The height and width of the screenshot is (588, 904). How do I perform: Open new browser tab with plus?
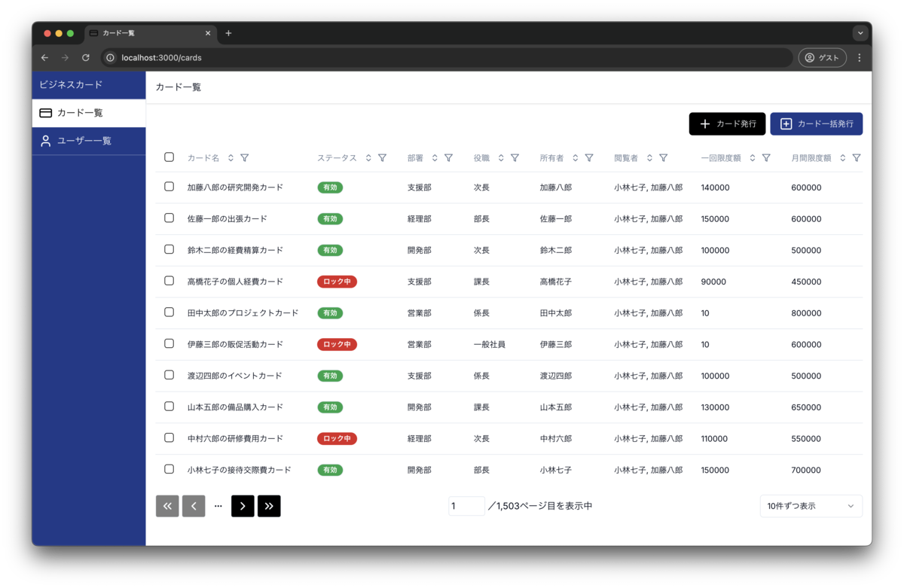[228, 33]
